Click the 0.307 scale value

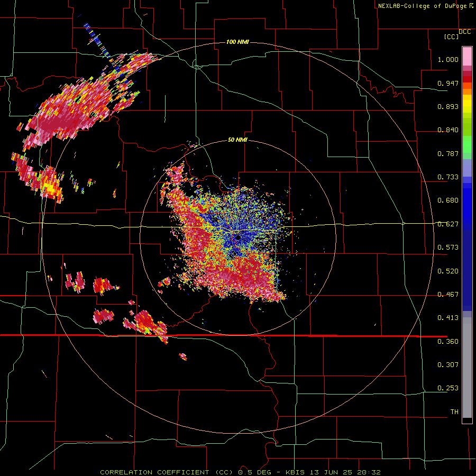pos(448,365)
